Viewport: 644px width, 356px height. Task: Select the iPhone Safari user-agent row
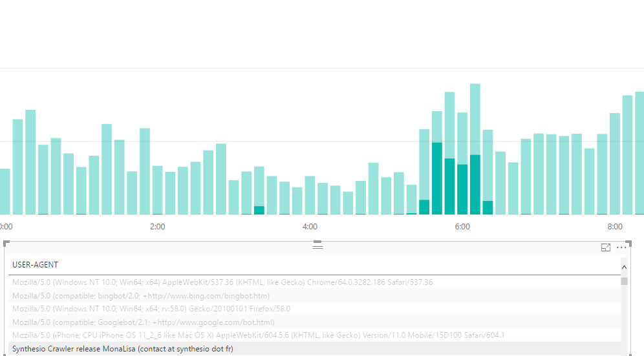tap(258, 335)
